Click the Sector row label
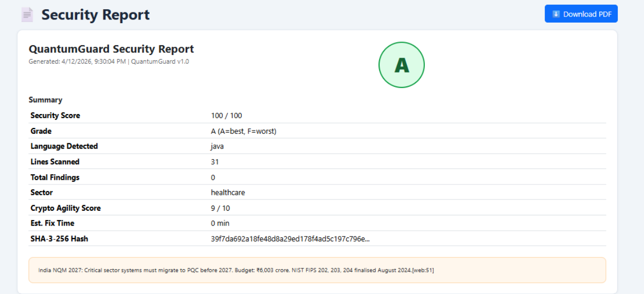Screen dimensions: 644x294 pos(41,193)
